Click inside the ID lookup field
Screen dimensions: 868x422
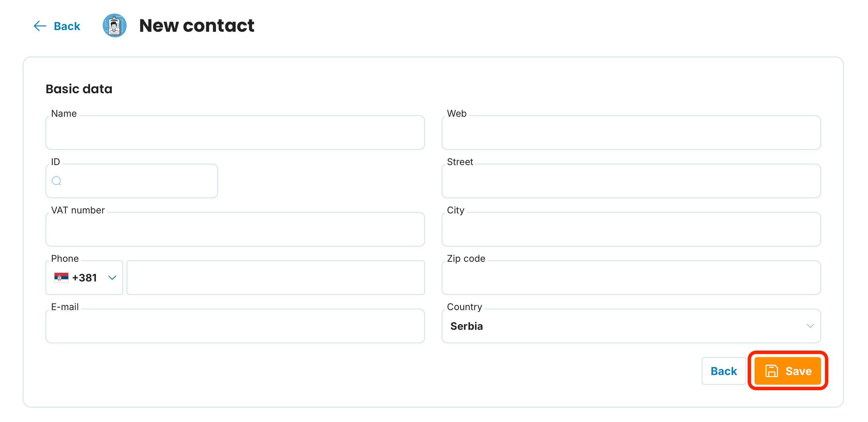[132, 181]
